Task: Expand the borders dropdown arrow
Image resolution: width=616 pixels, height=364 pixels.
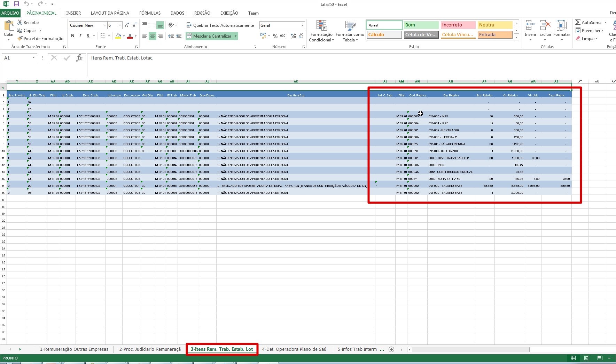Action: (x=109, y=36)
